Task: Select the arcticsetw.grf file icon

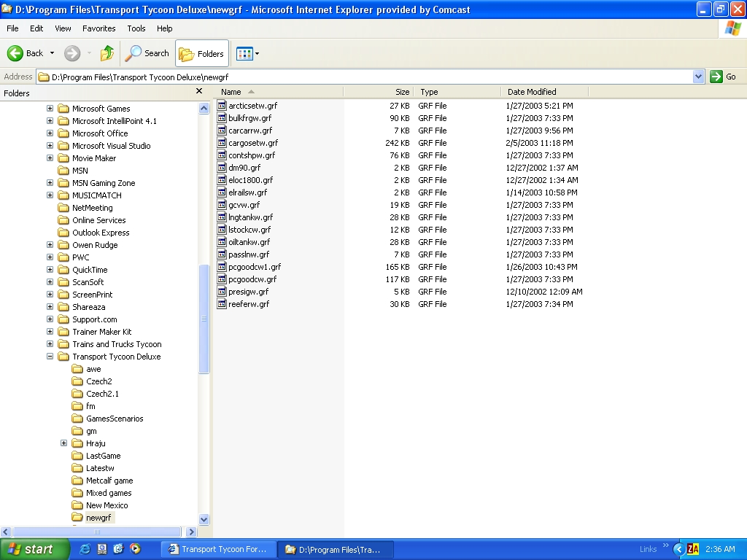Action: click(x=222, y=105)
